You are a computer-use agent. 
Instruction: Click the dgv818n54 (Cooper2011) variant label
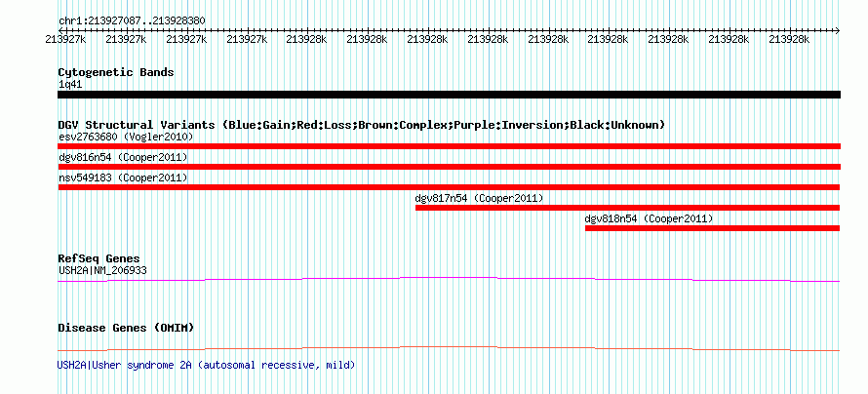click(649, 219)
